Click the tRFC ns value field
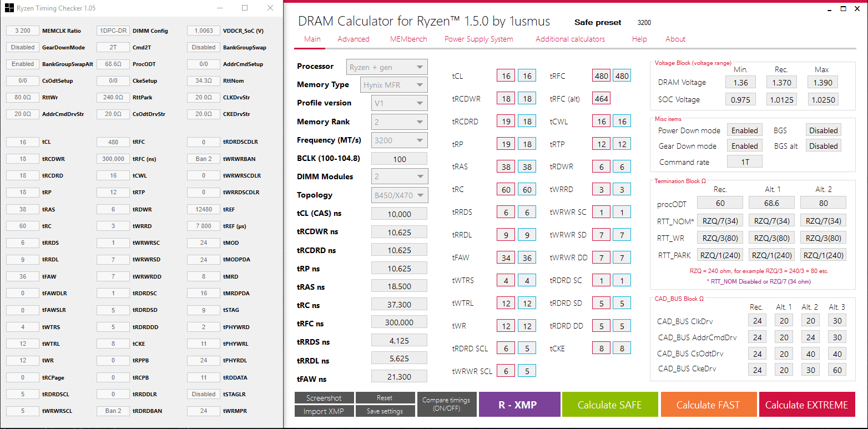Viewport: 868px width, 429px height. click(x=399, y=322)
